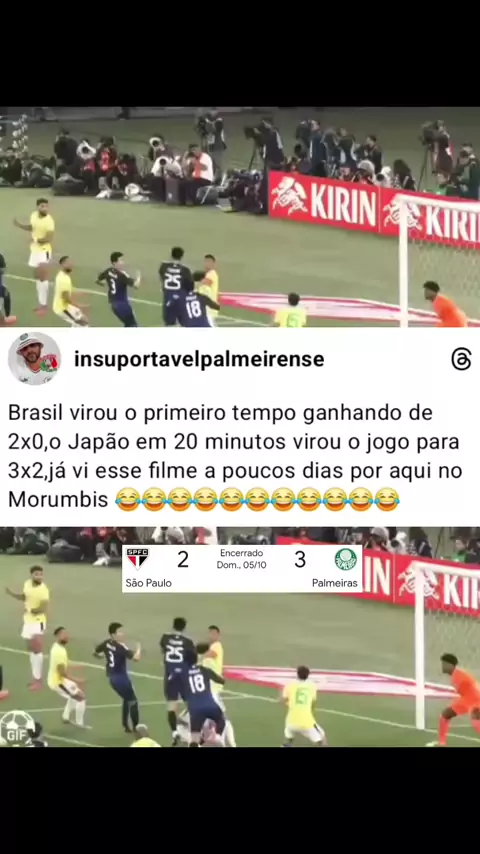Select the Palmeiras club crest

[345, 559]
